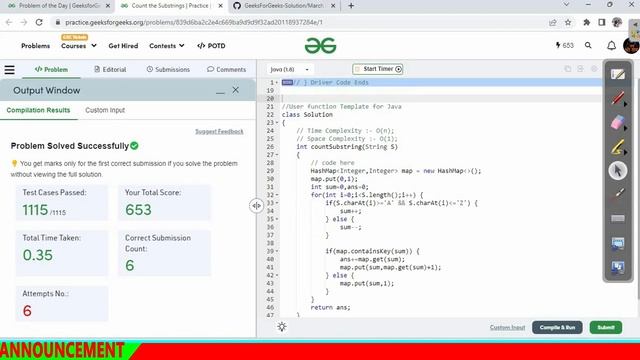Click the Compile & Run button
The image size is (640, 360).
(557, 327)
